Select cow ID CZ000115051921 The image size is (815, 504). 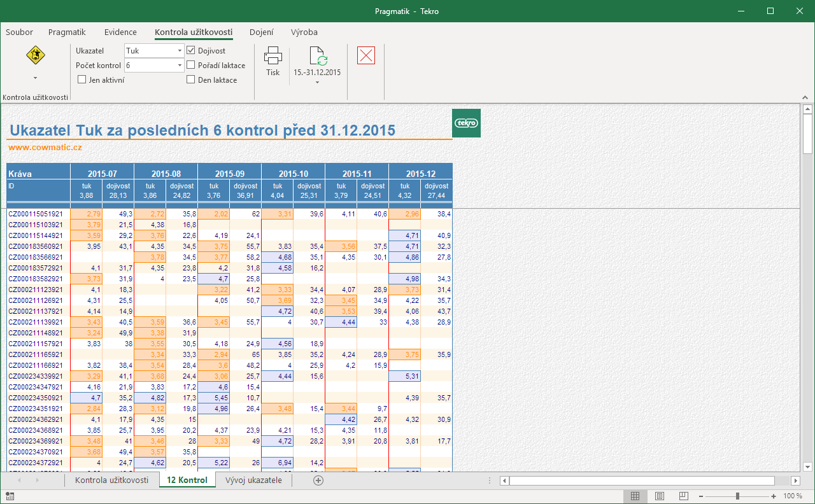[36, 214]
